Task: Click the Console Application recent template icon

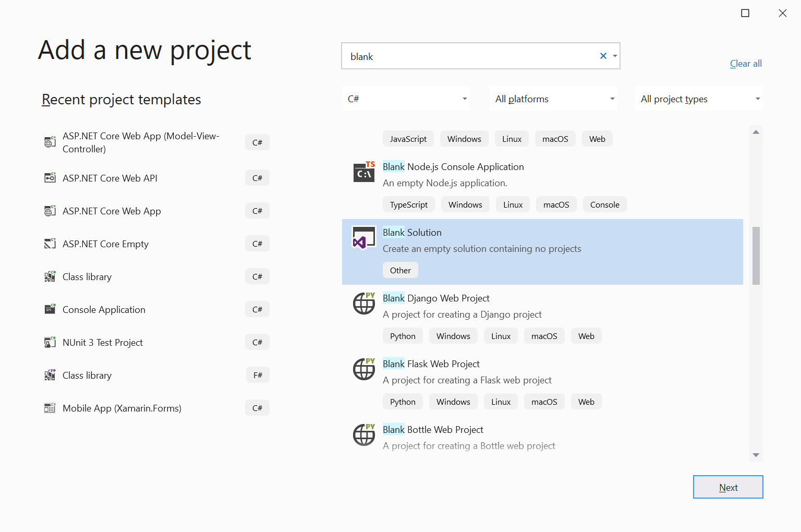Action: pos(50,309)
